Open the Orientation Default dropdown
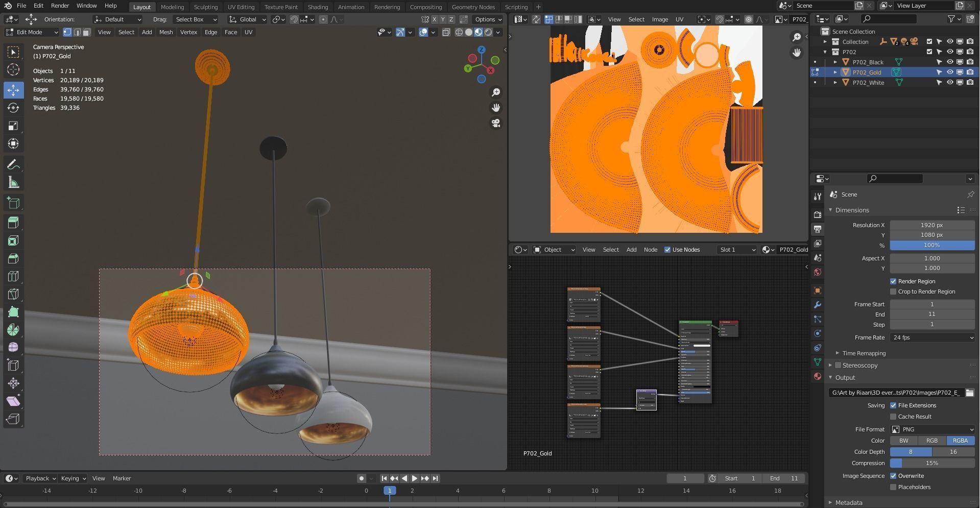980x508 pixels. pyautogui.click(x=118, y=19)
